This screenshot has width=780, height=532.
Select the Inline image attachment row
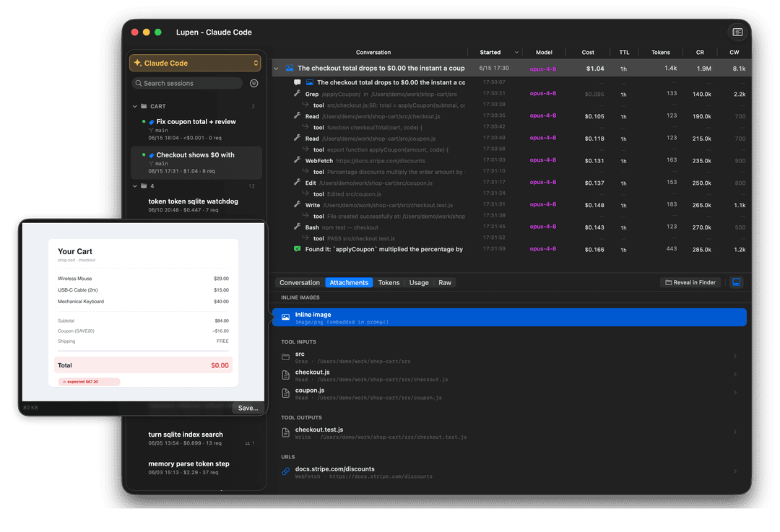509,318
